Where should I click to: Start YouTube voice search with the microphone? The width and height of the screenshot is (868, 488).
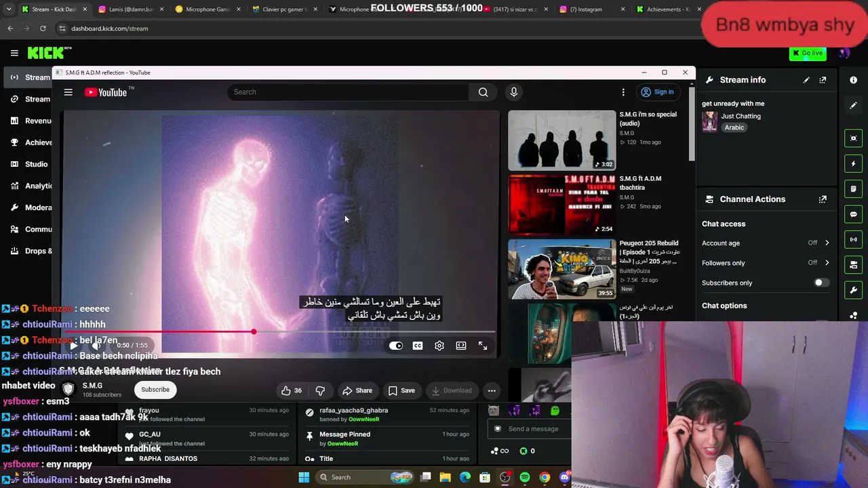514,92
